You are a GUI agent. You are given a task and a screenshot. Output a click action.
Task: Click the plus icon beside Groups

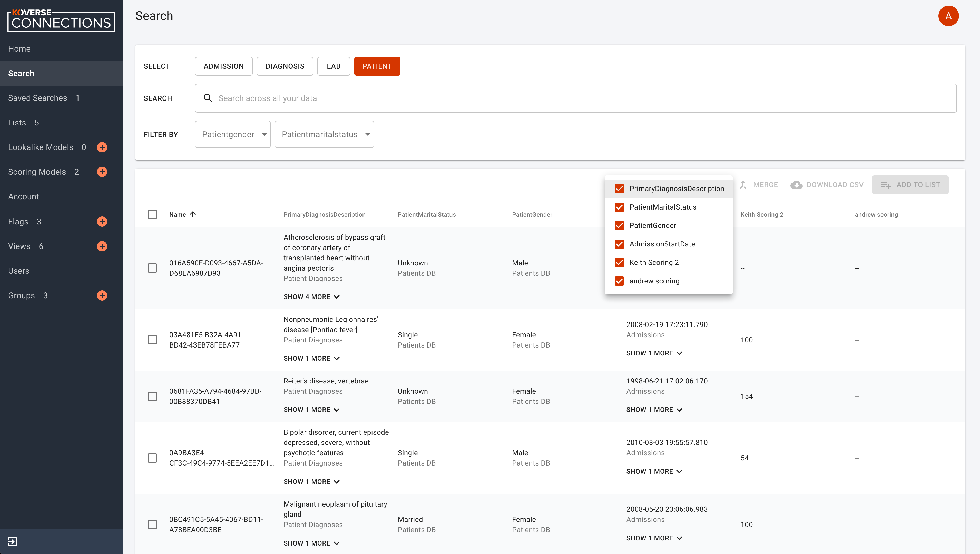(x=102, y=296)
